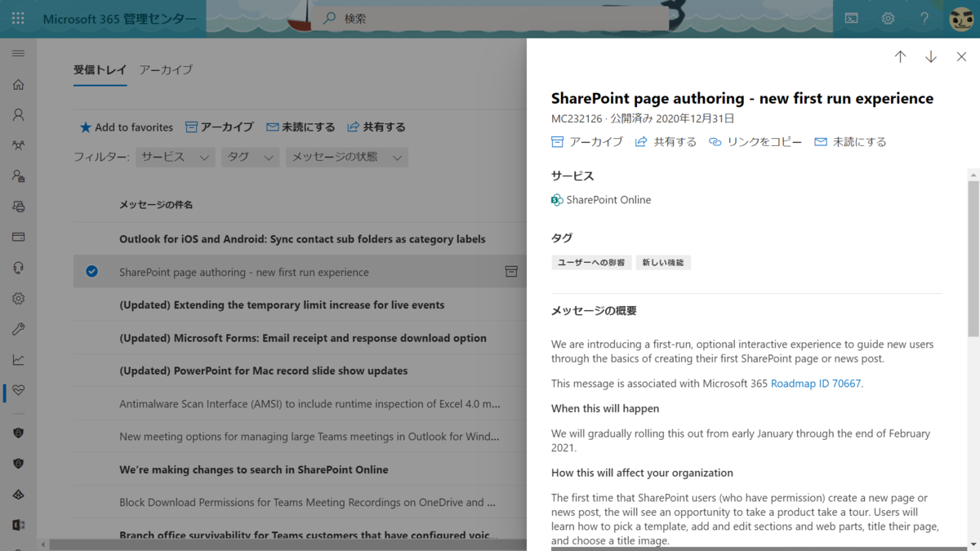Switch to the 受信トレイ tab
980x551 pixels.
point(100,69)
